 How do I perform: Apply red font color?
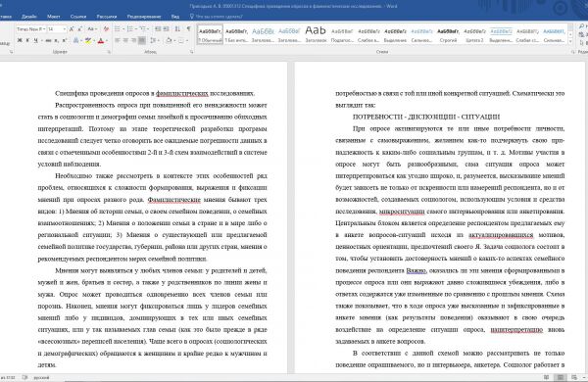tap(101, 40)
